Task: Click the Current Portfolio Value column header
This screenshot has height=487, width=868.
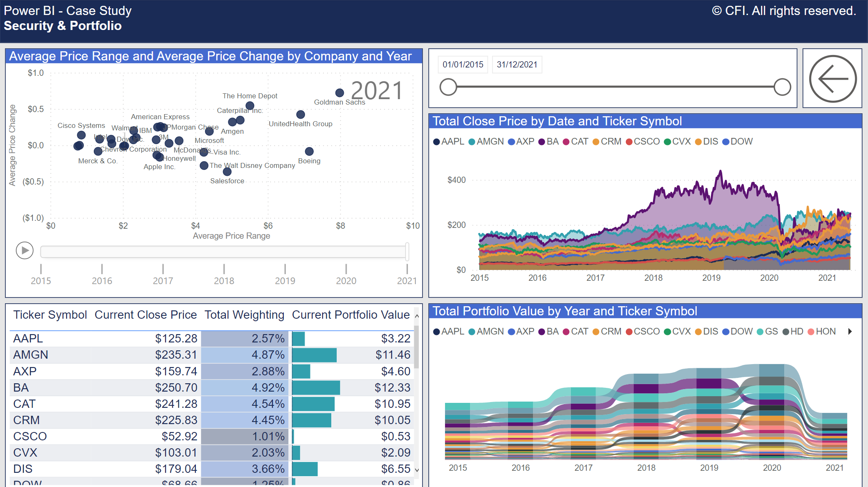Action: coord(350,315)
